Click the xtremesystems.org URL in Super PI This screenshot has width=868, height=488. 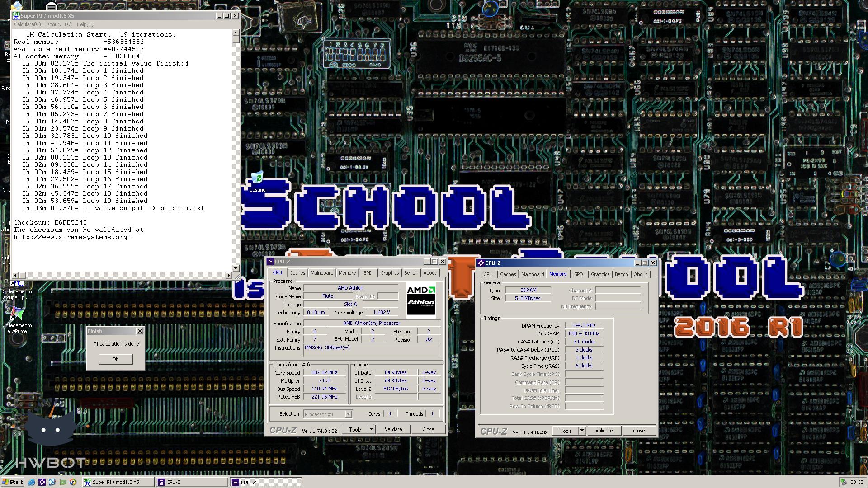pos(72,237)
